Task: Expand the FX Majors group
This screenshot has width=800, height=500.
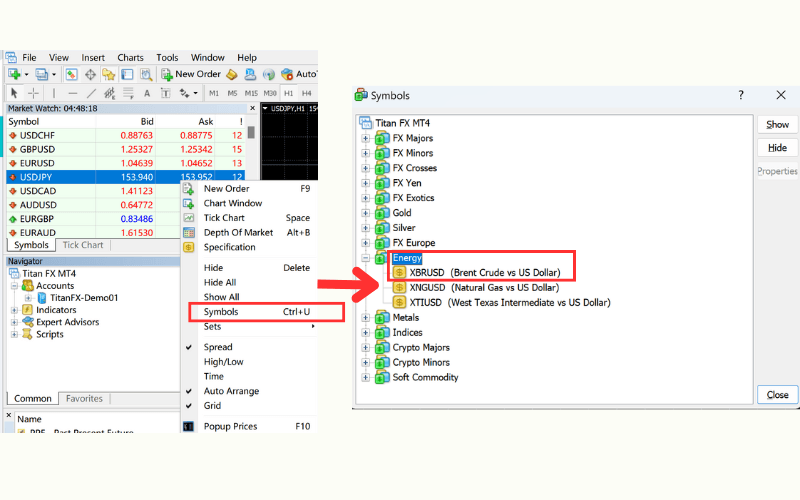Action: (366, 138)
